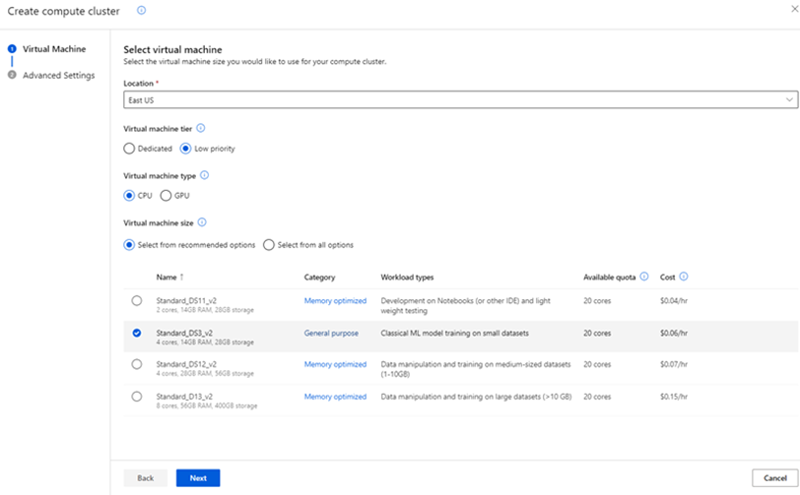Screen dimensions: 800x495
Task: Click Memory optimized link for Standard_DS12_v2
Action: tap(335, 364)
